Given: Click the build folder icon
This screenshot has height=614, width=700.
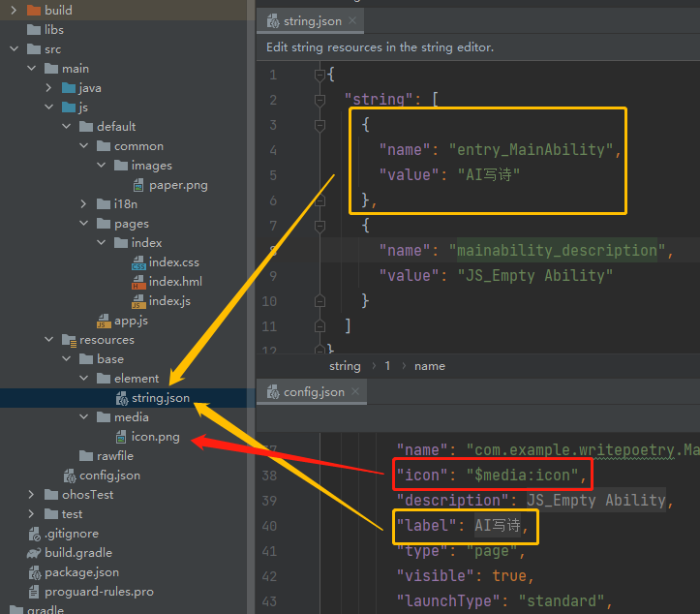Looking at the screenshot, I should 34,10.
